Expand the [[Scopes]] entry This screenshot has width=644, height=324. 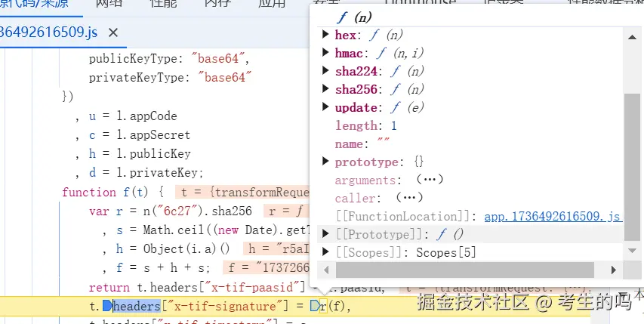click(x=325, y=251)
